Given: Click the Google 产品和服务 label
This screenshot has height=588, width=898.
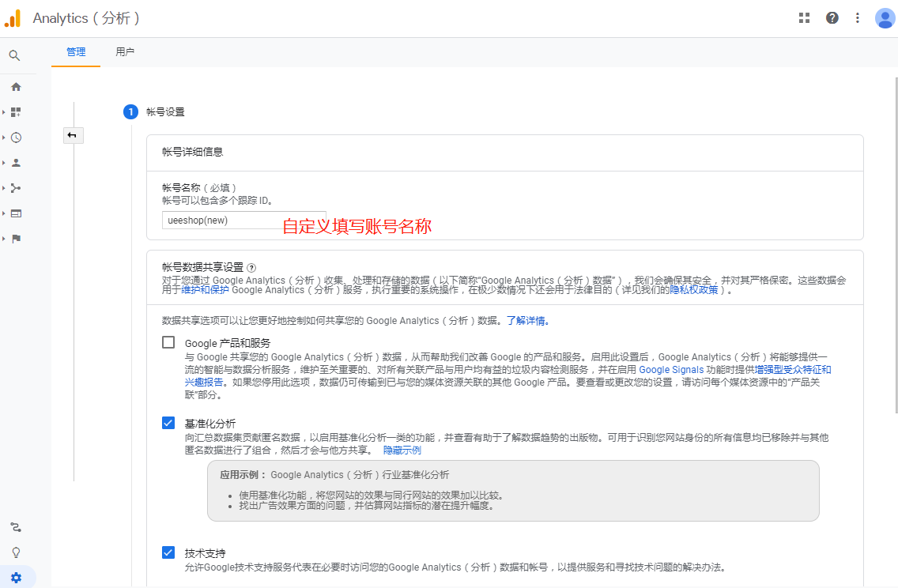Looking at the screenshot, I should click(228, 343).
